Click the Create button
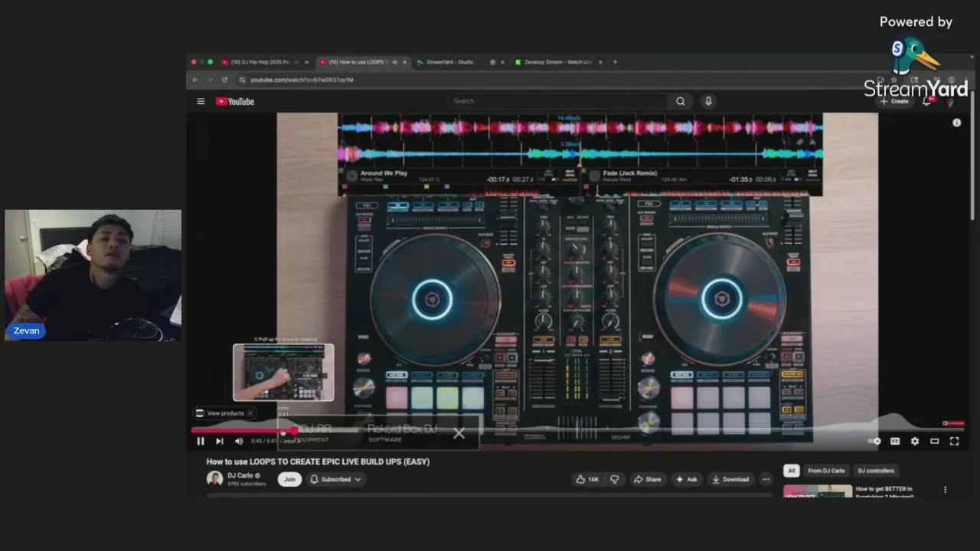Screen dimensions: 980x551 (894, 101)
